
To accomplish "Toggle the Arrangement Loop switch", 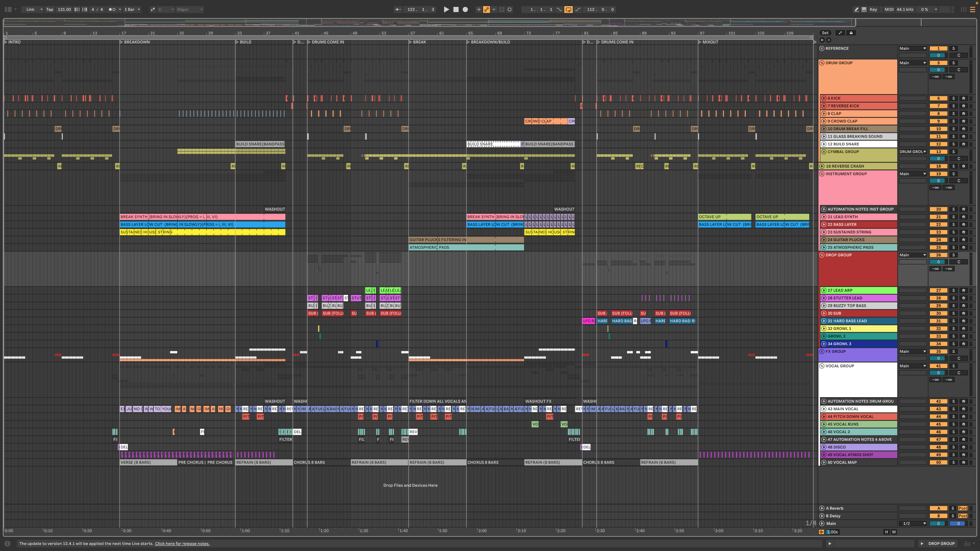I will [x=568, y=10].
